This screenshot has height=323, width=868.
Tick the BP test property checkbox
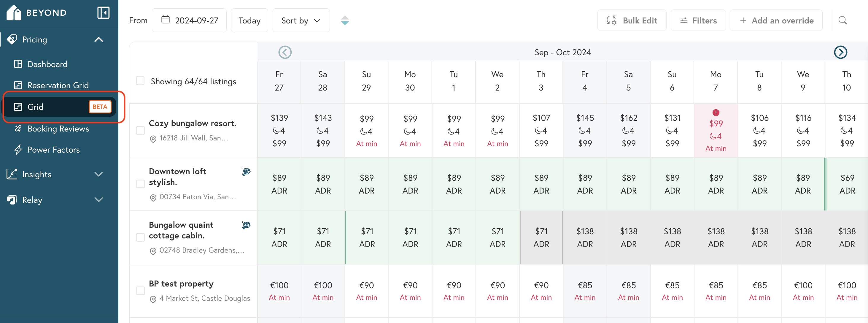[x=140, y=291]
